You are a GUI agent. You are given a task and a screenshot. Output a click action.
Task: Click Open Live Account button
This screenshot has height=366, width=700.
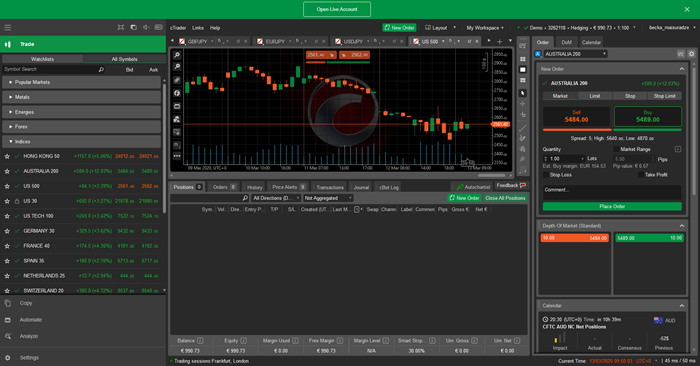tap(337, 9)
